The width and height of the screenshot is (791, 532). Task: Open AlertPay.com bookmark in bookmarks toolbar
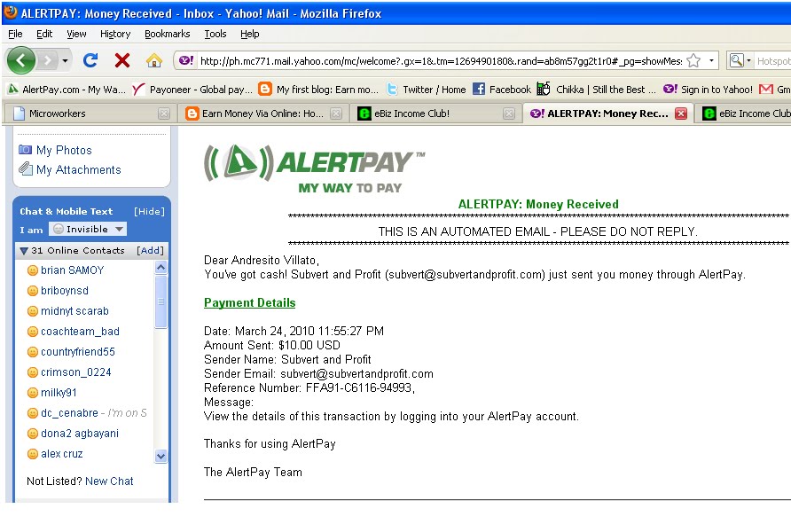tap(67, 90)
